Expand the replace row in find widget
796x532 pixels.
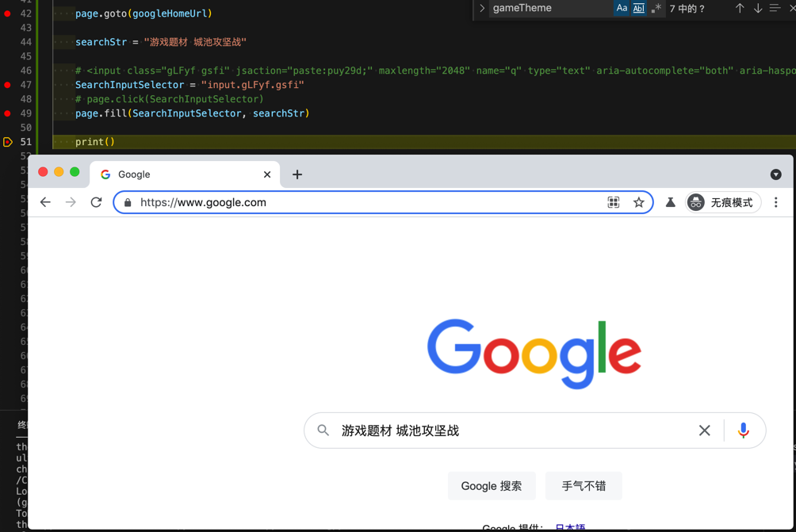tap(482, 8)
